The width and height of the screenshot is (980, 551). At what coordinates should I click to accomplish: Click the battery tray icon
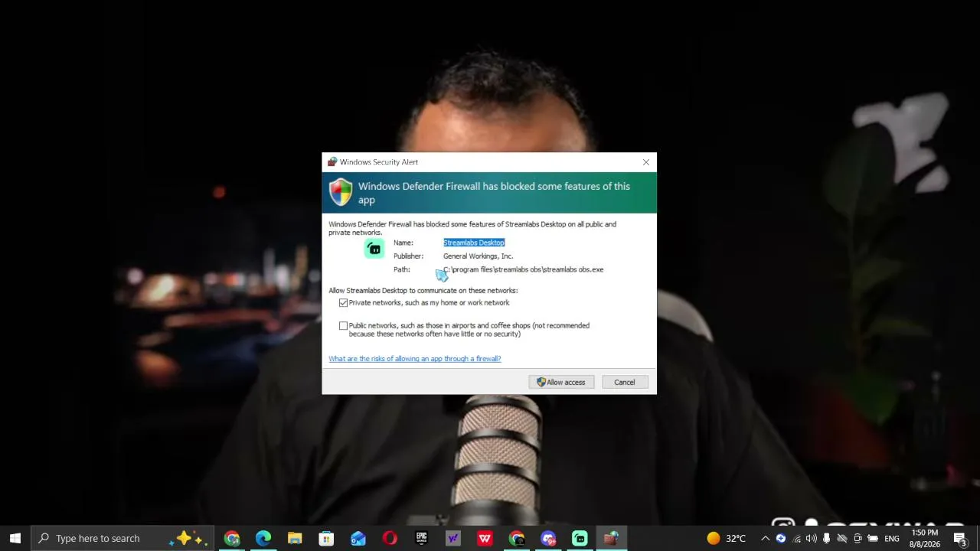click(873, 538)
